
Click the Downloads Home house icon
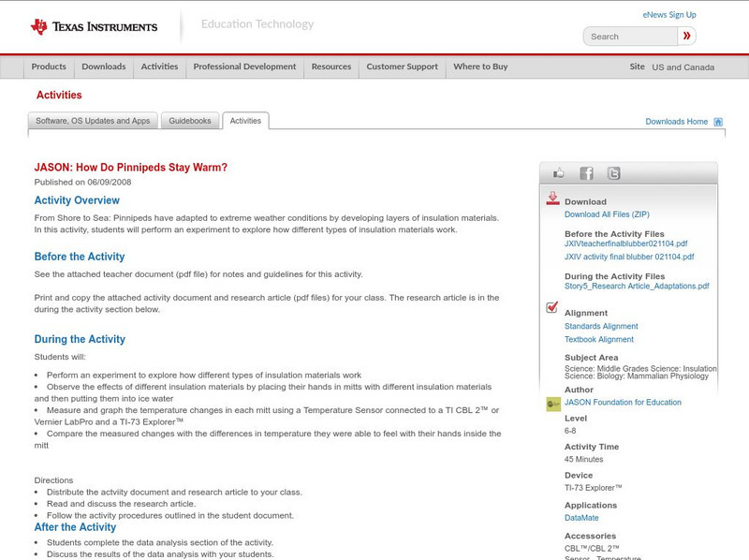click(x=718, y=122)
